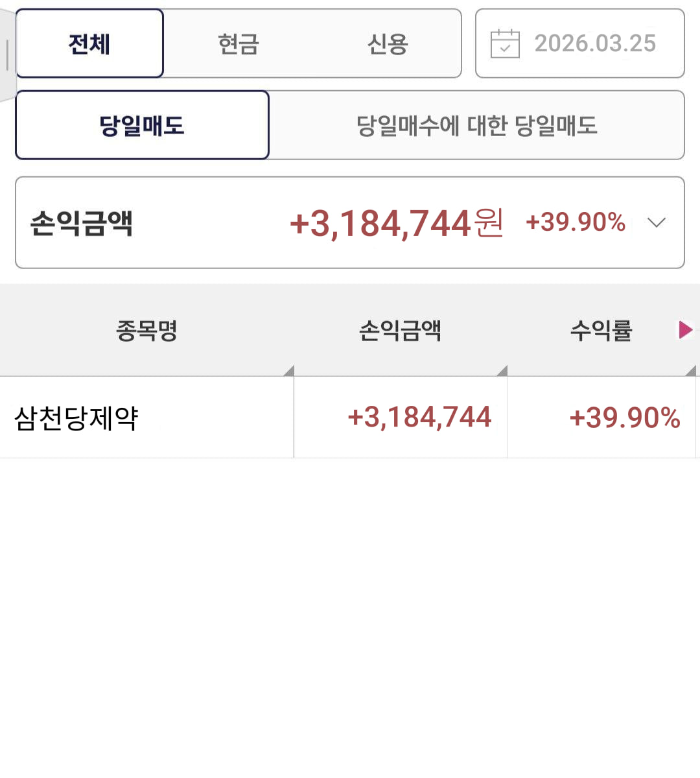
Task: Tap the total +3,184,744원 summary amount
Action: [396, 223]
